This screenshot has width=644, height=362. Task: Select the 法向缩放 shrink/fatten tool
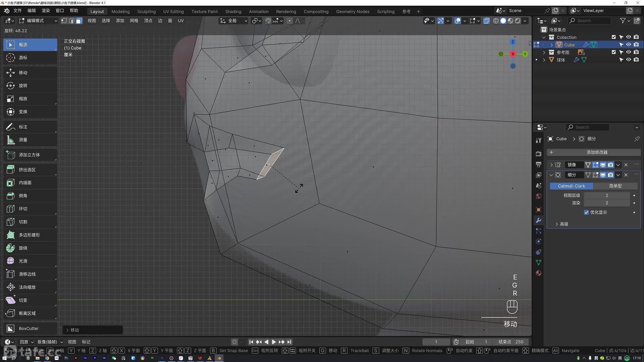(30, 288)
